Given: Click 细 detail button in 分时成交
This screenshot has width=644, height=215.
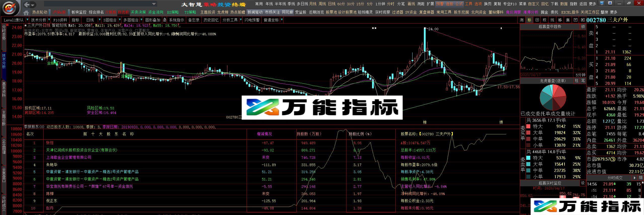Looking at the screenshot, I should point(640,178).
